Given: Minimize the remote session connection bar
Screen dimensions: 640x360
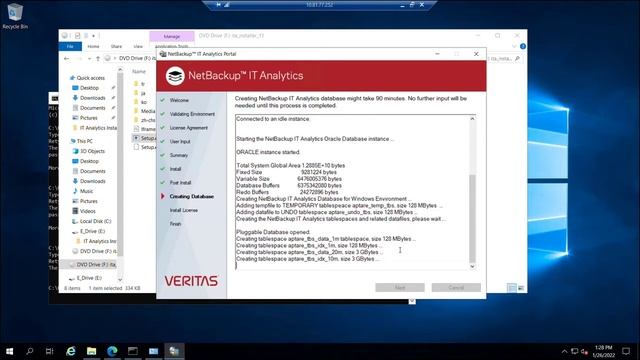Looking at the screenshot, I should 402,5.
